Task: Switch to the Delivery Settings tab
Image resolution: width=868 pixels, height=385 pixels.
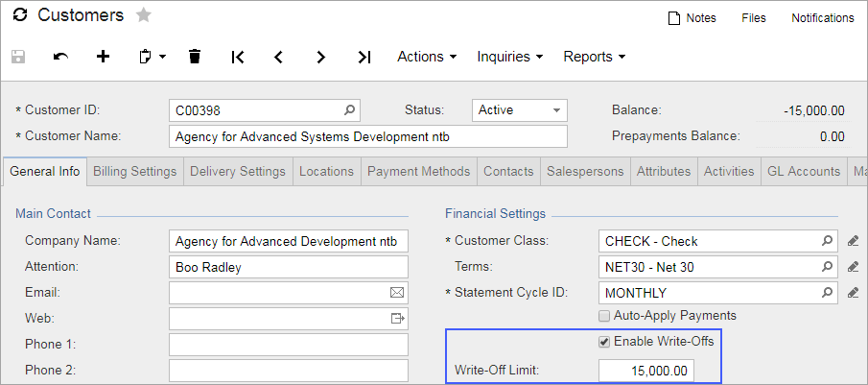Action: tap(238, 172)
